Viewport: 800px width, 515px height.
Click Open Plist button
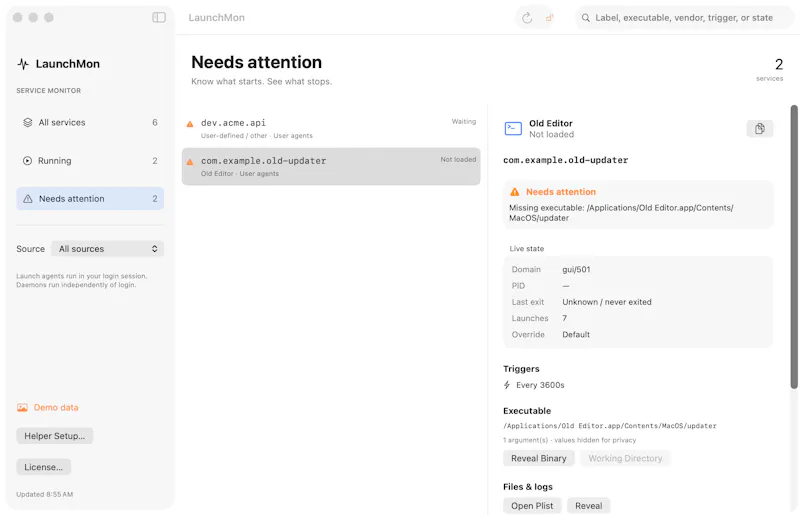532,506
